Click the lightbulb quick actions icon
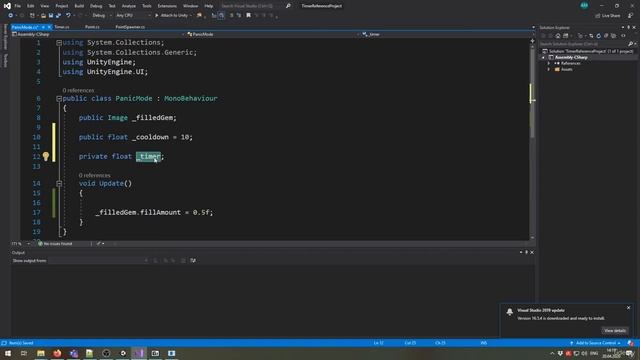 45,156
